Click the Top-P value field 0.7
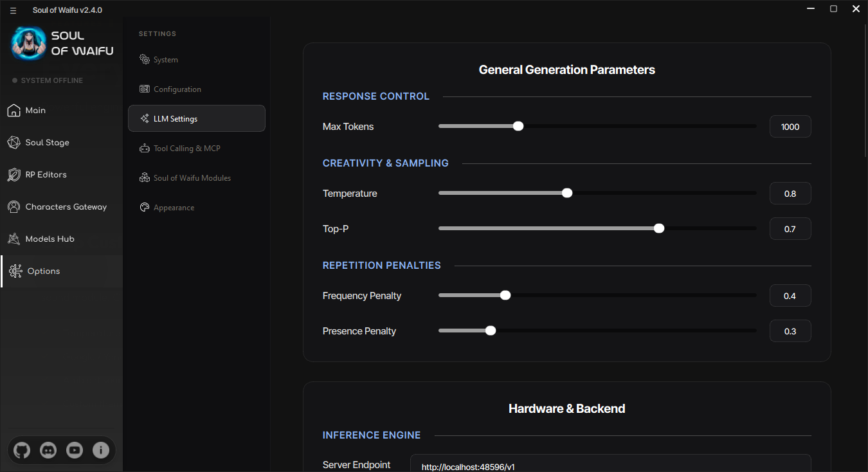Viewport: 868px width, 472px height. coord(790,229)
